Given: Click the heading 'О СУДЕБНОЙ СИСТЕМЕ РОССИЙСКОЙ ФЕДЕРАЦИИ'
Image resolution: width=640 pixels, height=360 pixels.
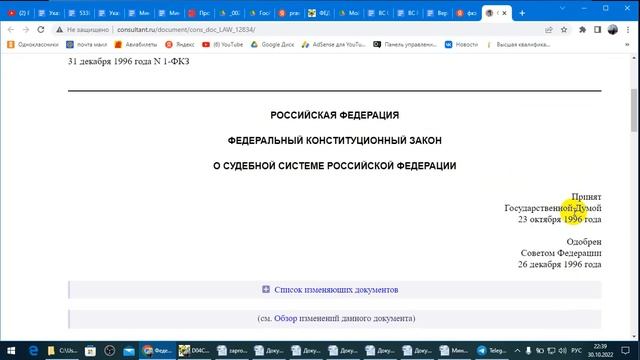Looking at the screenshot, I should [335, 166].
